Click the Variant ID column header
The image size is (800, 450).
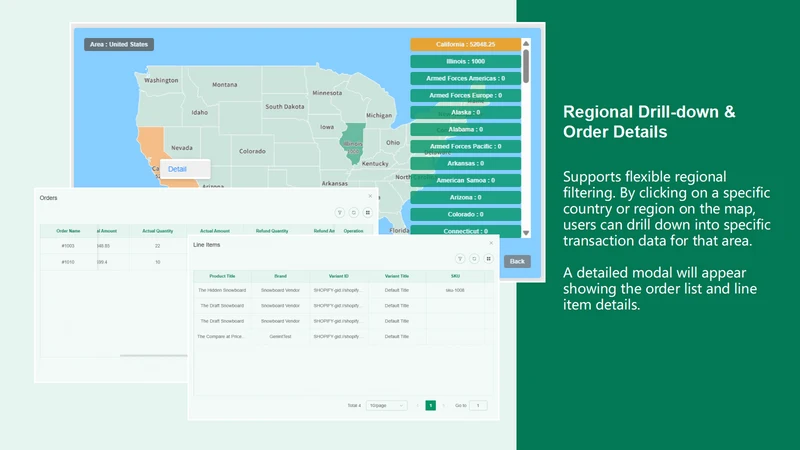click(x=338, y=276)
